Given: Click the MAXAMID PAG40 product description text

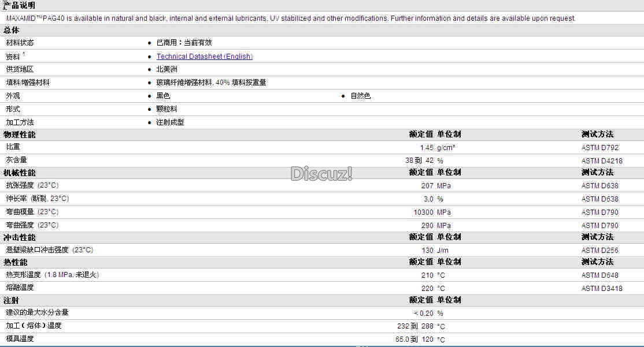Looking at the screenshot, I should pyautogui.click(x=291, y=18).
